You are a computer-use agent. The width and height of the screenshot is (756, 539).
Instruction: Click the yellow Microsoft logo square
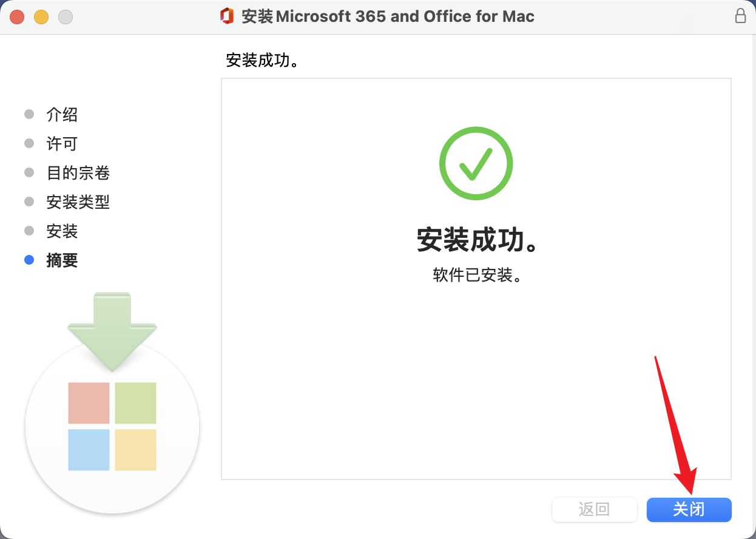(135, 450)
